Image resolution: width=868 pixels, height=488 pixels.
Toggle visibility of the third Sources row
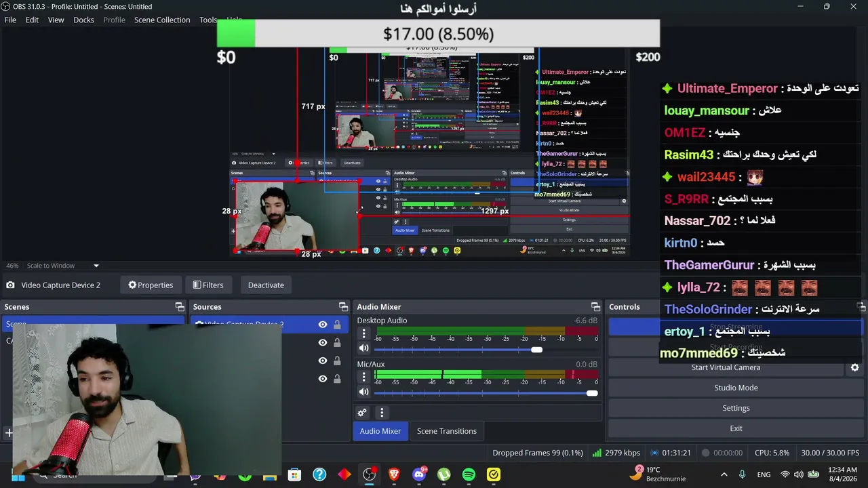(323, 361)
